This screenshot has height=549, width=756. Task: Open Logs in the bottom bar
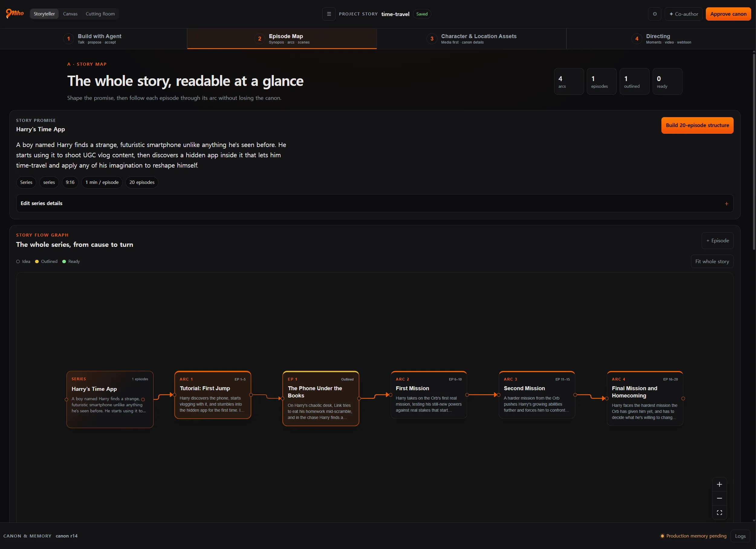click(x=740, y=536)
